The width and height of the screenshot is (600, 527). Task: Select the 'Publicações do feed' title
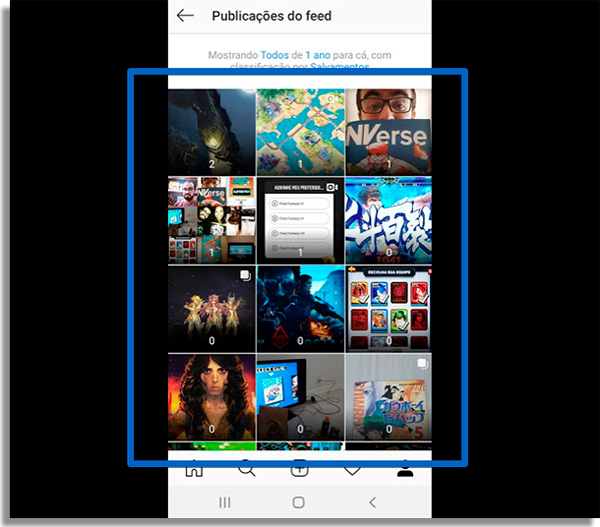click(x=272, y=16)
